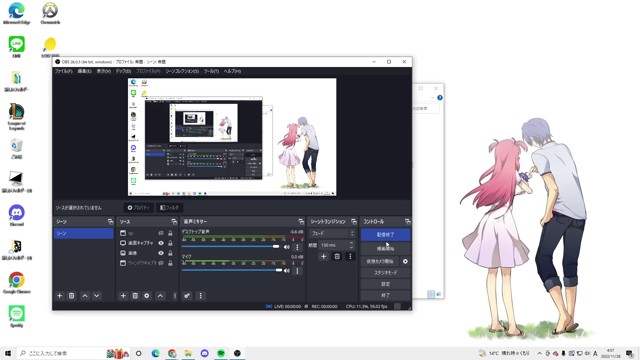Mute the デスクトップ音声 speaker icon
640x360 pixels.
[287, 247]
